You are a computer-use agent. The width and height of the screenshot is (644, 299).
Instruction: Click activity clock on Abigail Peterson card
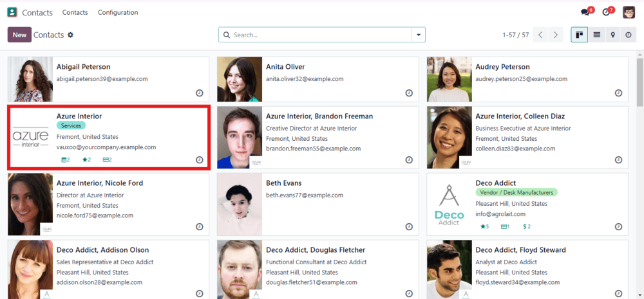pyautogui.click(x=200, y=93)
